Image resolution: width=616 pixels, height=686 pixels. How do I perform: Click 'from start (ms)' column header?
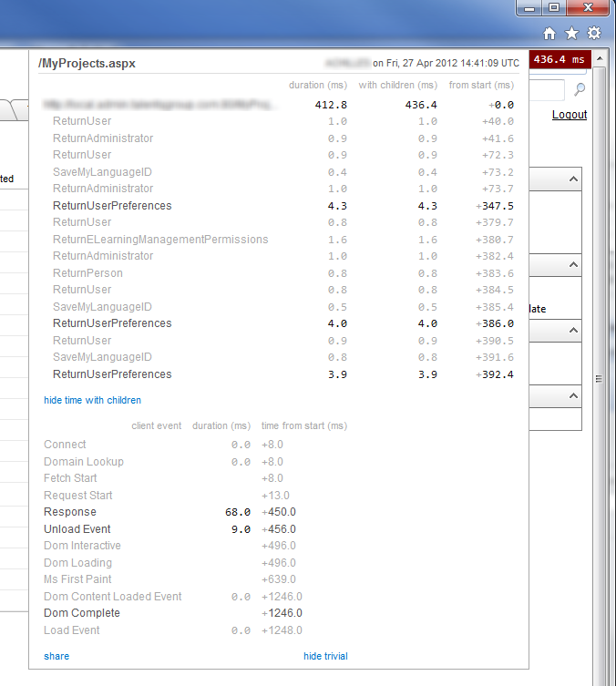481,86
